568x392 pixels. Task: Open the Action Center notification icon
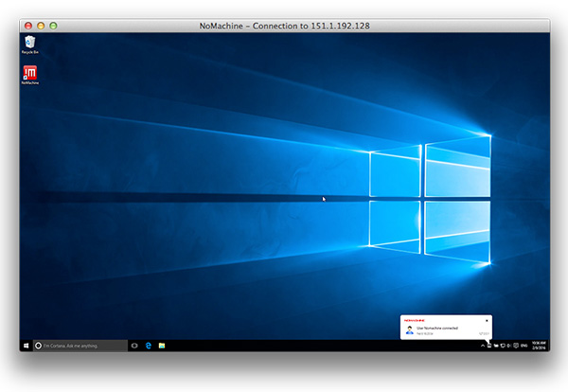click(516, 346)
